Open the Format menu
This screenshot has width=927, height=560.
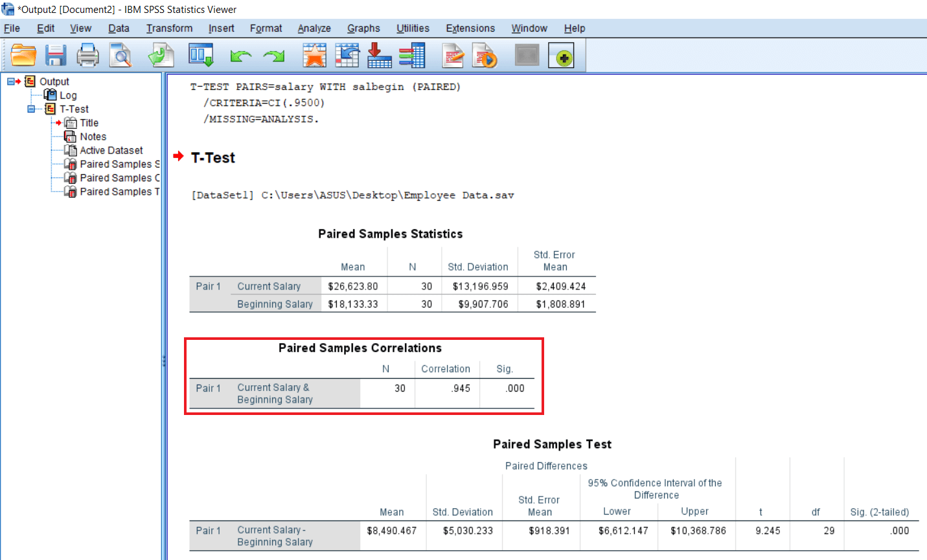[x=266, y=28]
